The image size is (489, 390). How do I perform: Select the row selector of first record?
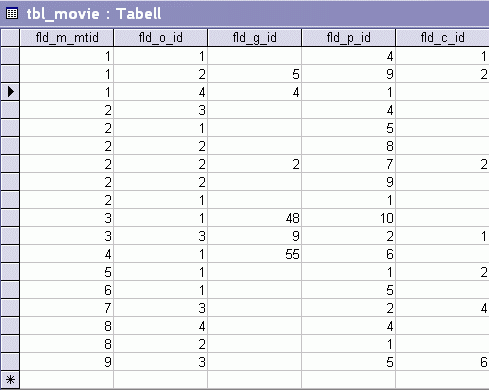(10, 56)
